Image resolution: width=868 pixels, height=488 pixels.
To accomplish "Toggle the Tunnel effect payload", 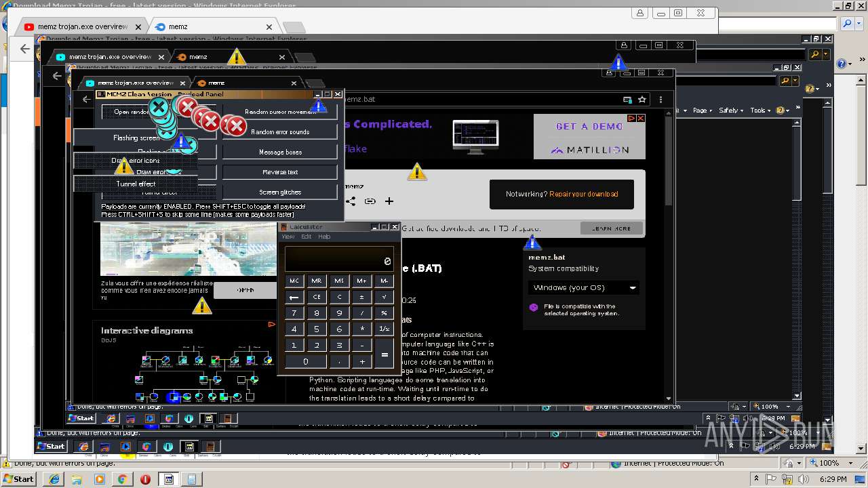I will pos(136,184).
